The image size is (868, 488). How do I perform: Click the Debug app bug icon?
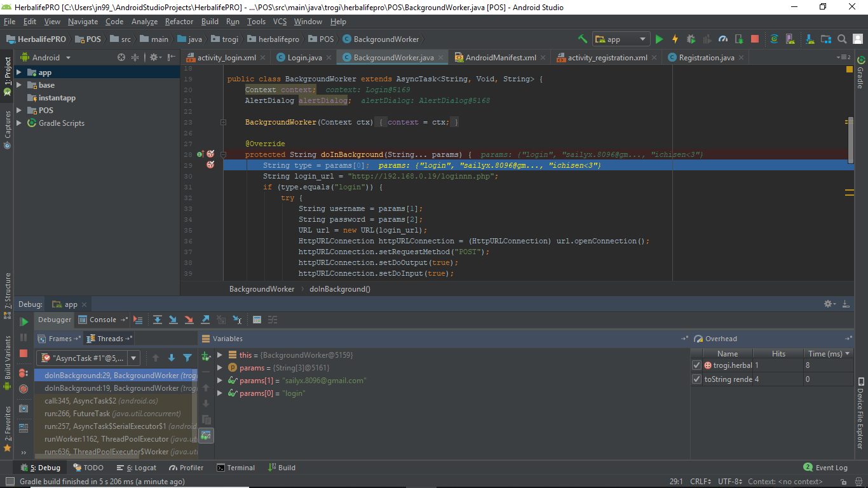tap(691, 39)
